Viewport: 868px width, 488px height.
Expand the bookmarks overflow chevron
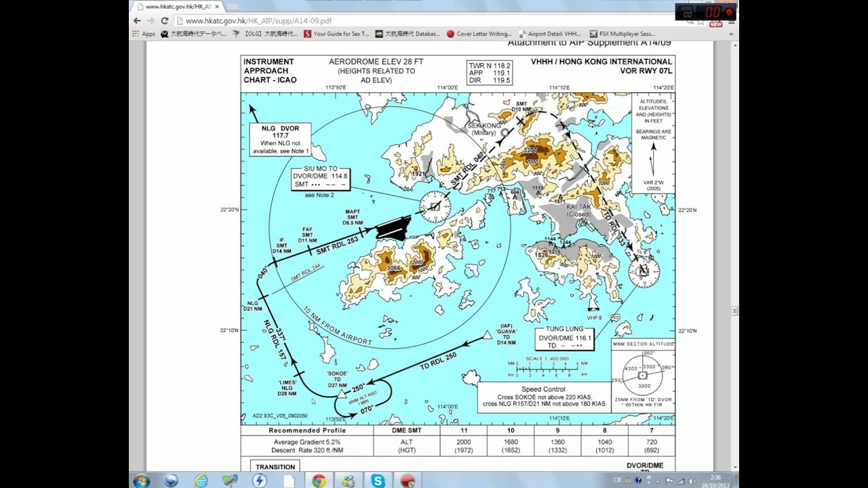(x=732, y=33)
